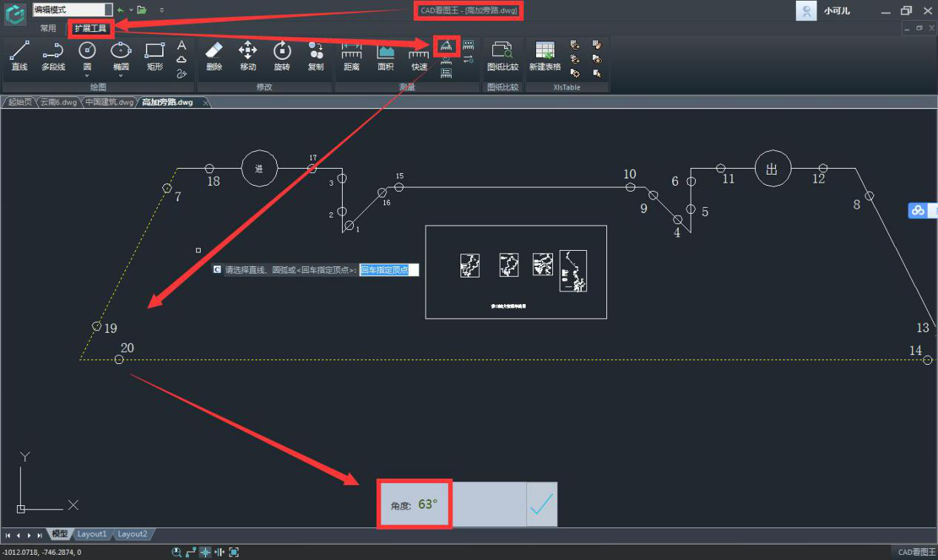Open the 面积 area measurement tool
Image resolution: width=938 pixels, height=560 pixels.
386,56
